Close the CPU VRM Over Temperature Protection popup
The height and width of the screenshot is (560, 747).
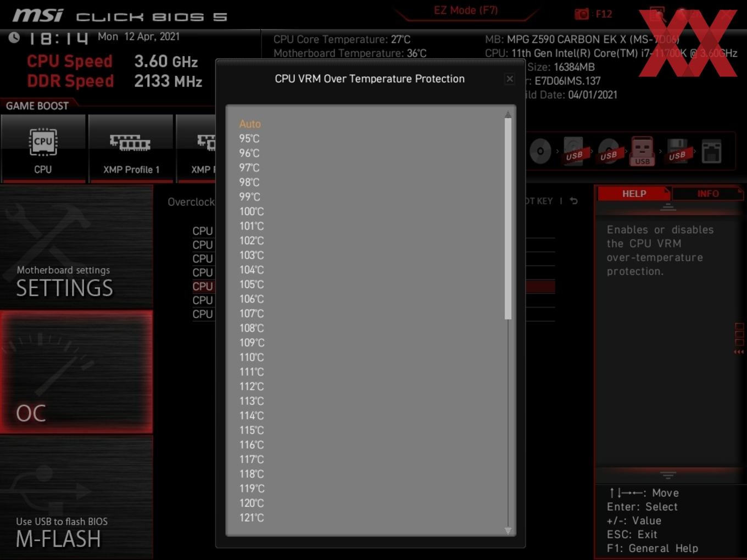[x=510, y=79]
